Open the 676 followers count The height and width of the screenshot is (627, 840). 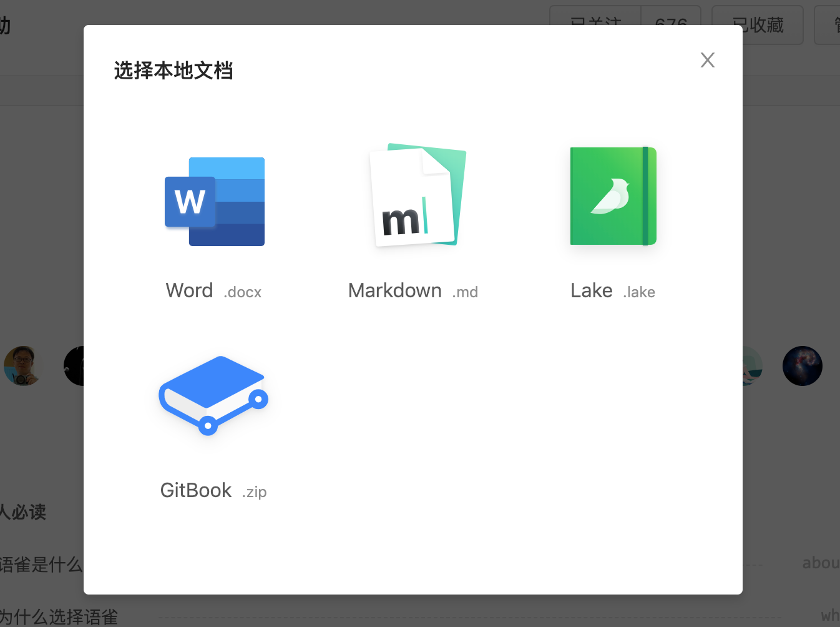pos(671,16)
